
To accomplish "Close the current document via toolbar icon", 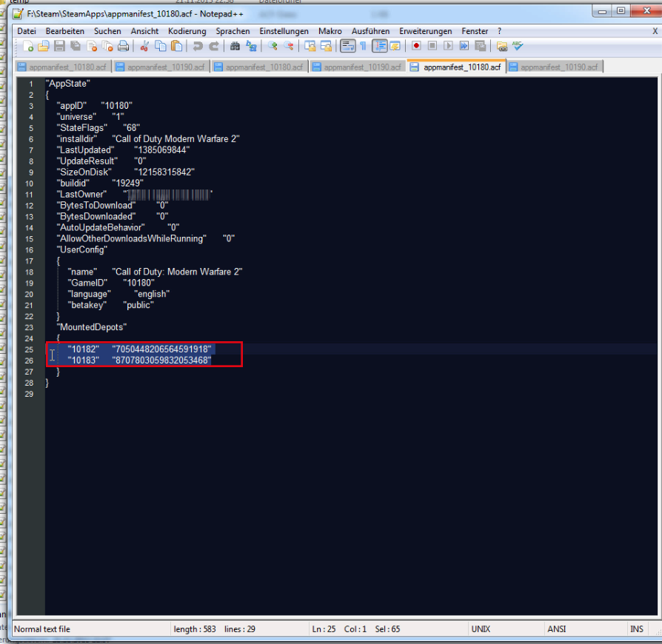I will point(92,46).
